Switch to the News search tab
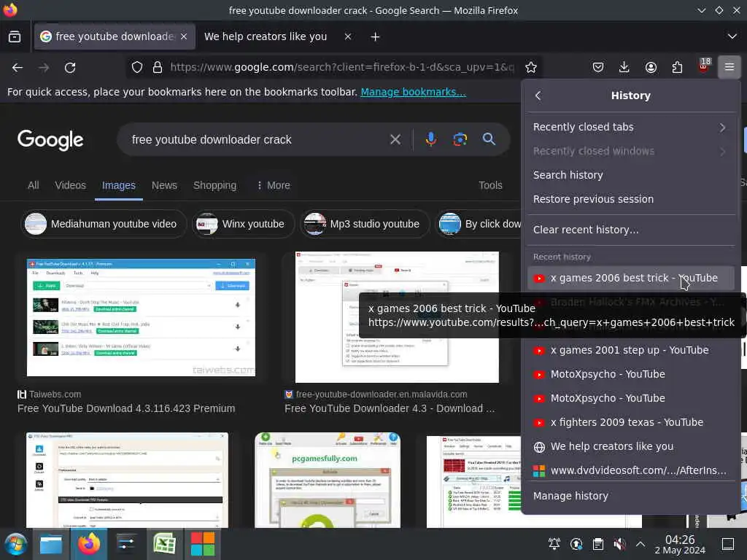This screenshot has height=560, width=747. 164,185
